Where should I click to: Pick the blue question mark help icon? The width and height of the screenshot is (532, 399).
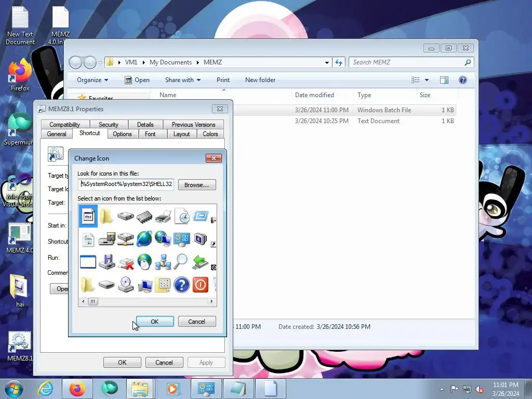[x=182, y=285]
